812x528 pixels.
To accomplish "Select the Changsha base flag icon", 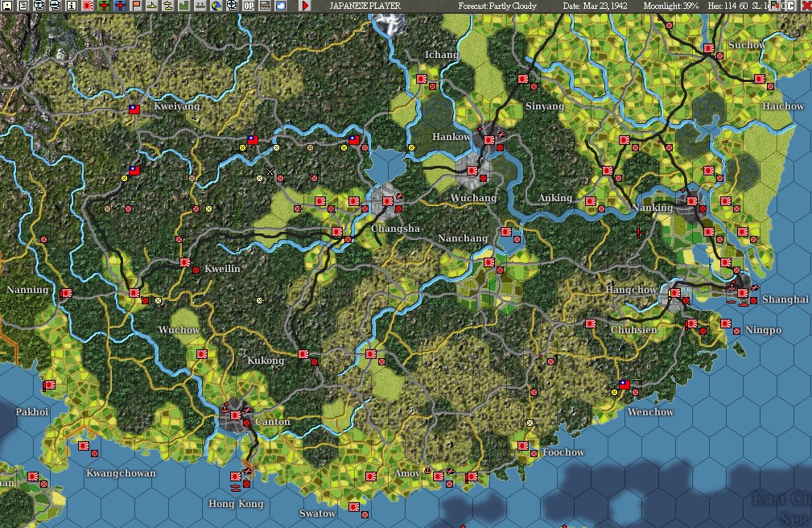I will point(388,201).
